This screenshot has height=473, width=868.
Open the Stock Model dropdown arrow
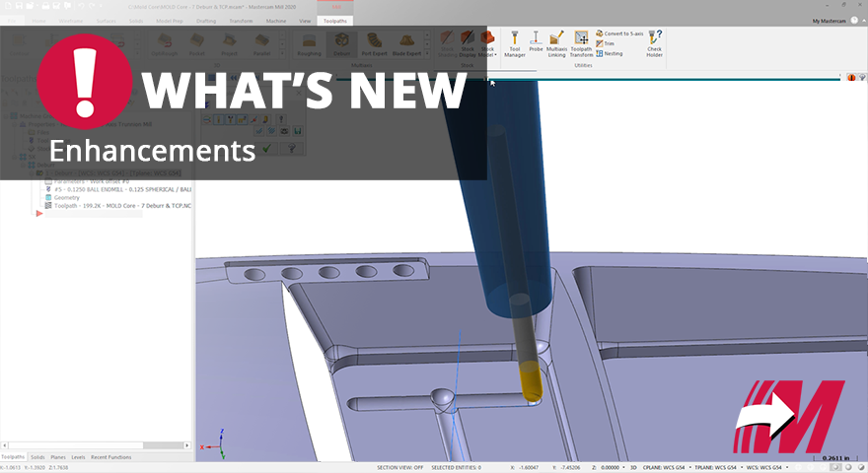tap(495, 55)
